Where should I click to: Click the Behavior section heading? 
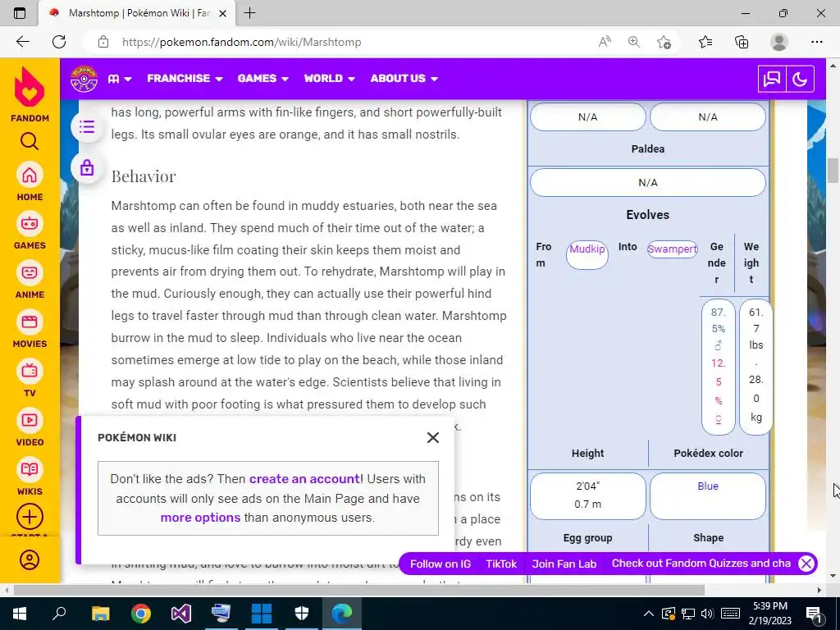click(x=143, y=176)
